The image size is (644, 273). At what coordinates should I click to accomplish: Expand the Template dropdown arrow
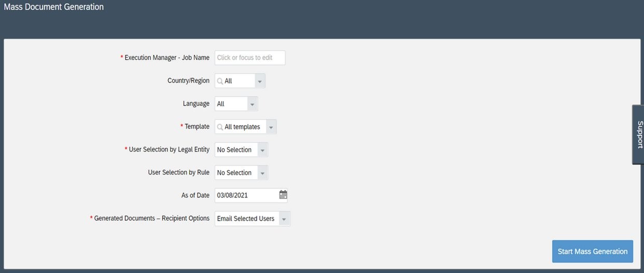coord(271,127)
